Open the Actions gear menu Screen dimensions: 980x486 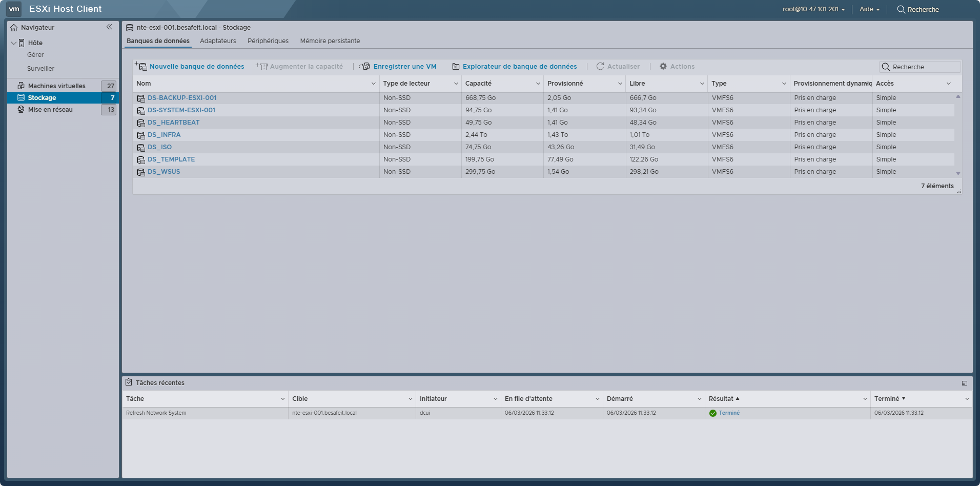(x=677, y=67)
